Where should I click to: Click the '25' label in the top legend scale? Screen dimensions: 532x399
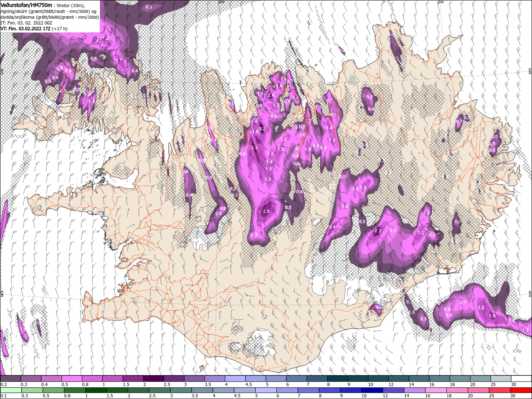(493, 384)
